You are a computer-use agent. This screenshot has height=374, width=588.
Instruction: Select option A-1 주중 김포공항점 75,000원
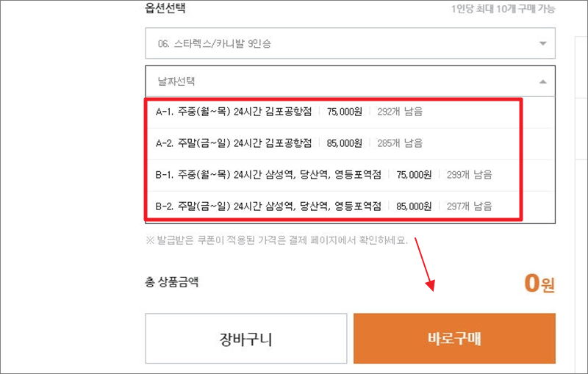pyautogui.click(x=350, y=112)
